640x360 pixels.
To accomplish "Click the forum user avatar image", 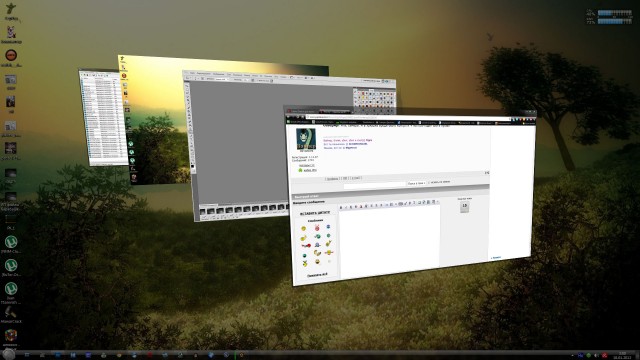I will [306, 139].
